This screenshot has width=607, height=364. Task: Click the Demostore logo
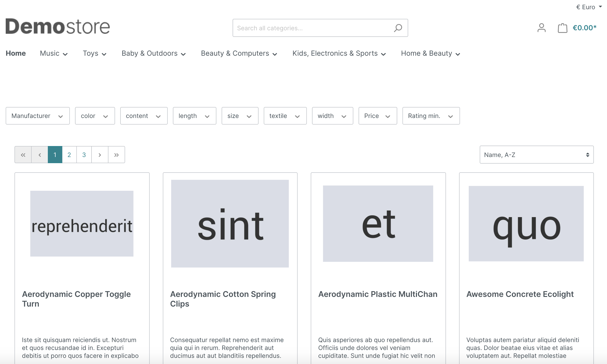pos(58,26)
